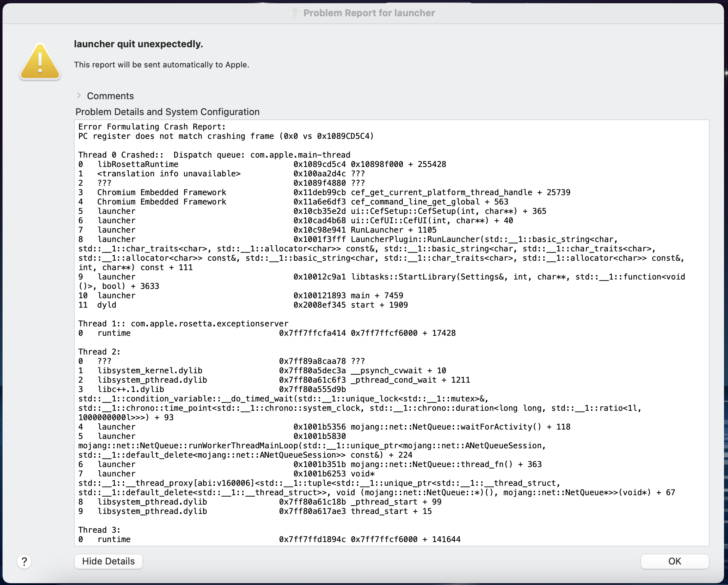Click the help question mark button
This screenshot has height=585, width=728.
(x=24, y=562)
